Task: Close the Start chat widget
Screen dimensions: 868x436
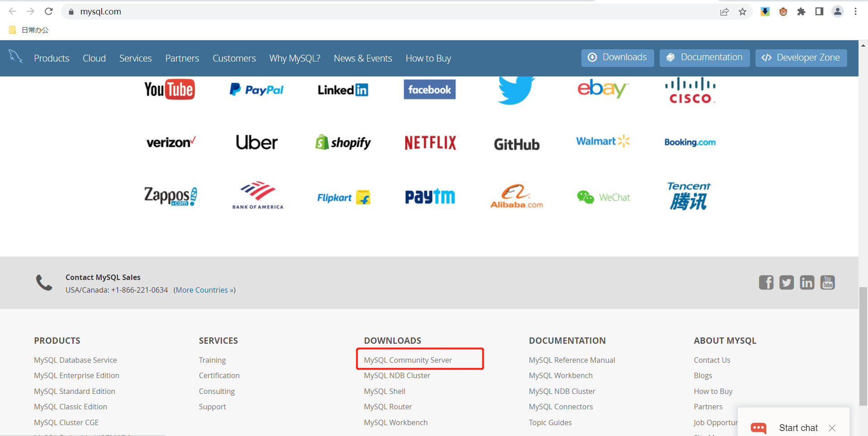Action: 832,428
